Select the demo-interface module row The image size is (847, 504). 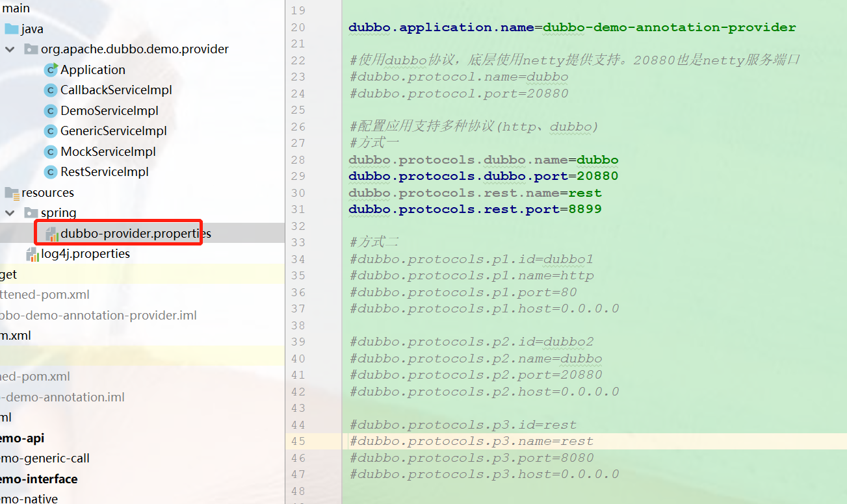tap(142, 479)
